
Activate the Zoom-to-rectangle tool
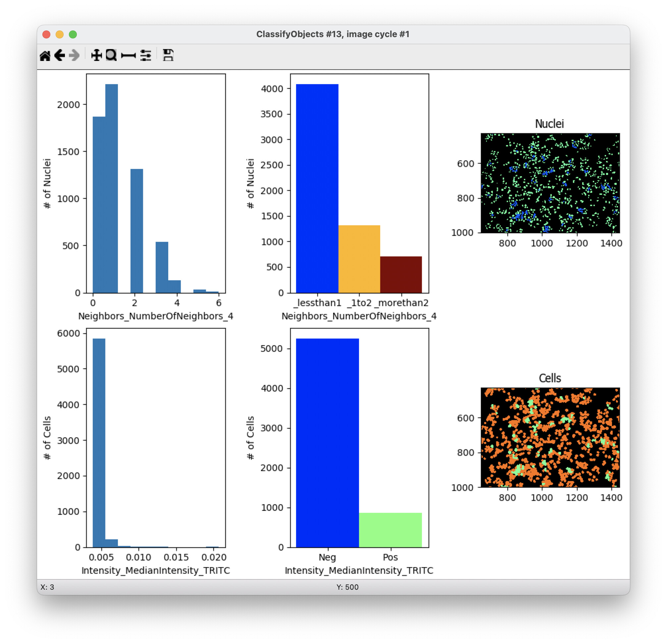point(111,55)
